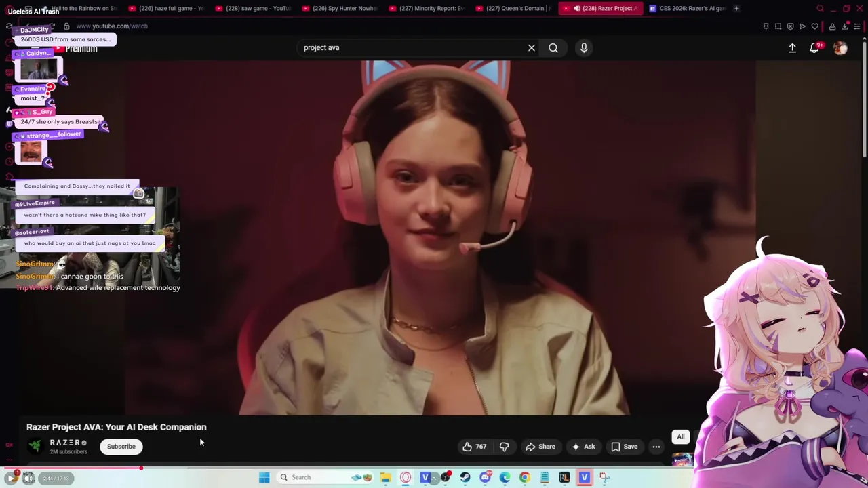Click chat message 'Advanced wife replacement technology'
The height and width of the screenshot is (488, 868).
118,287
